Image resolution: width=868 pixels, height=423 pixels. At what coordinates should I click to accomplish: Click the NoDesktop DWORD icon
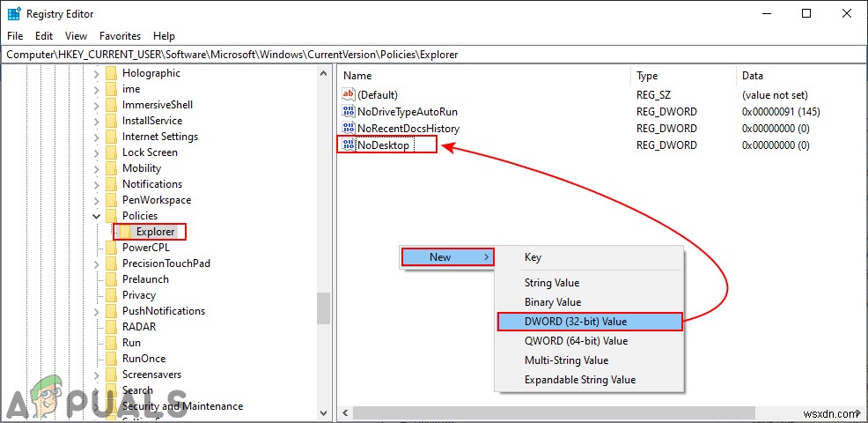tap(349, 145)
